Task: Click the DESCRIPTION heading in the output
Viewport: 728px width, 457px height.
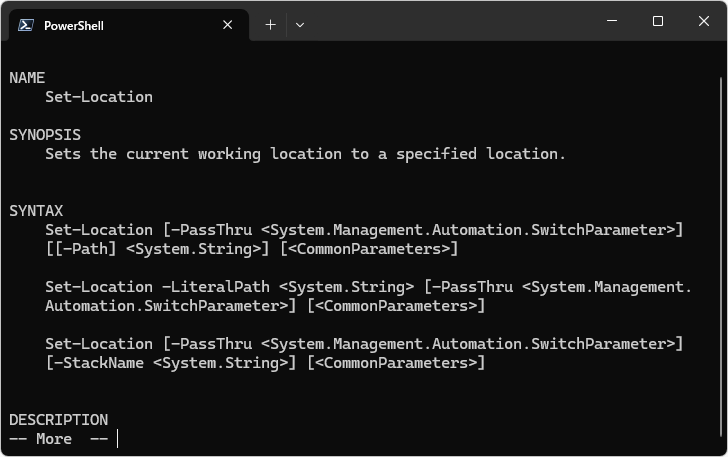Action: [58, 420]
